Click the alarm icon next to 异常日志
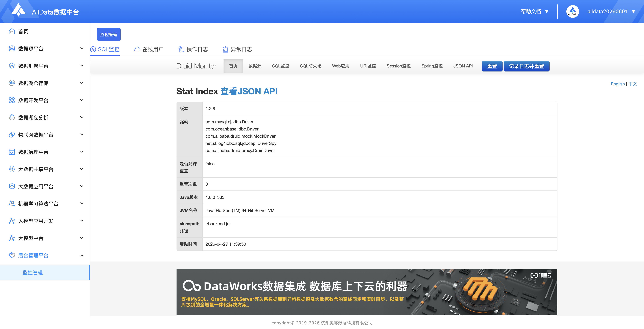644x329 pixels. point(226,49)
